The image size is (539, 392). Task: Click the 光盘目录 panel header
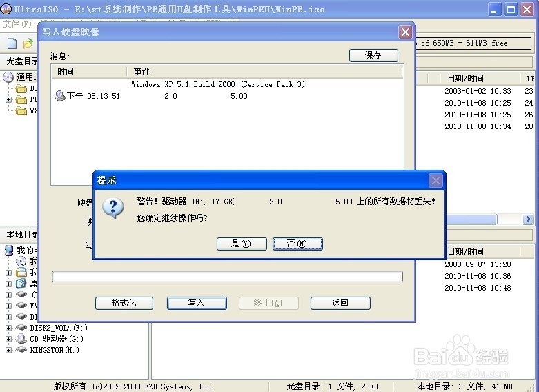point(22,61)
